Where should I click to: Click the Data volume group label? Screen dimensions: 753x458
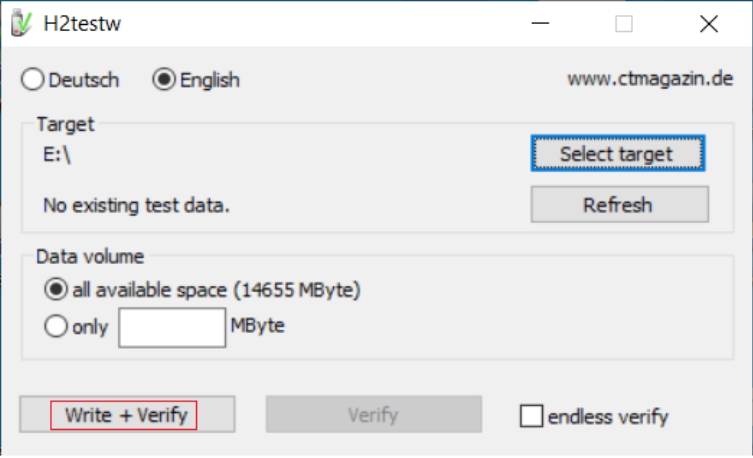click(x=89, y=255)
